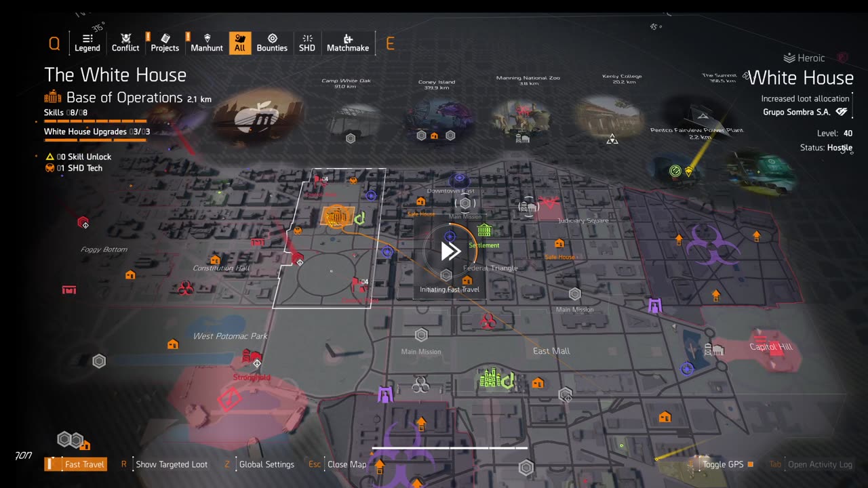Click the Initiating Fast Travel arrow
Screen dimensions: 868x488
click(x=450, y=251)
